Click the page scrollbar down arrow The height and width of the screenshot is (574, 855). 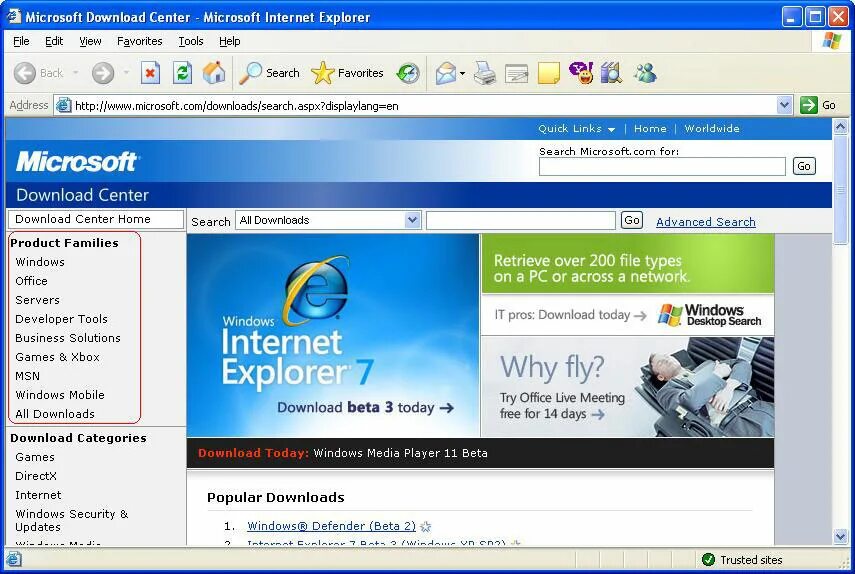[x=840, y=536]
